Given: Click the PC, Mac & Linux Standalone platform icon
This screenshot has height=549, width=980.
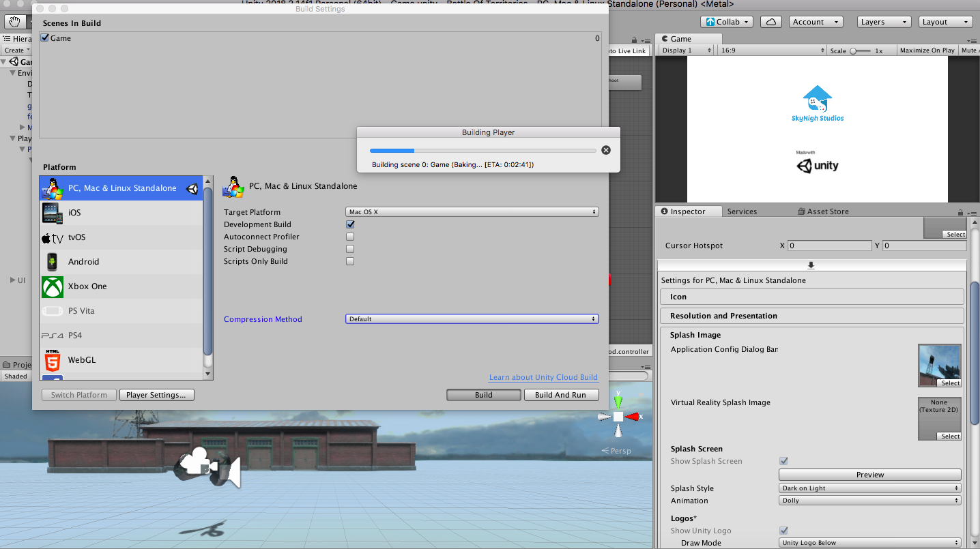Looking at the screenshot, I should pyautogui.click(x=53, y=188).
